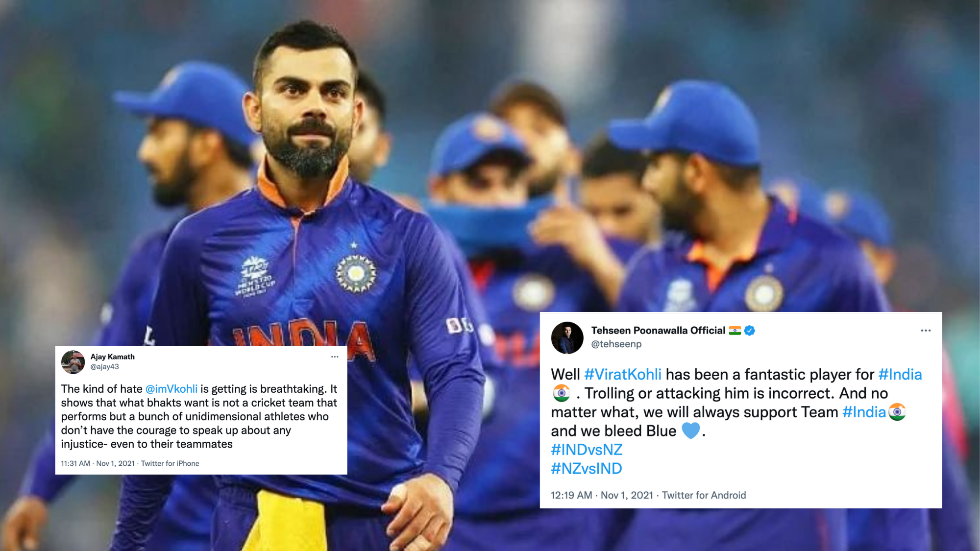Click the 'Twitter for Android' source link

coord(704,495)
